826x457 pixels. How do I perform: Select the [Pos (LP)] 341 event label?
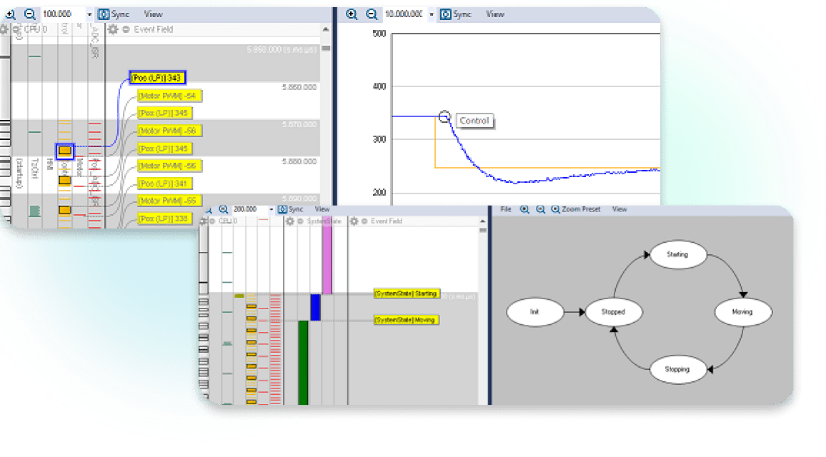click(165, 184)
